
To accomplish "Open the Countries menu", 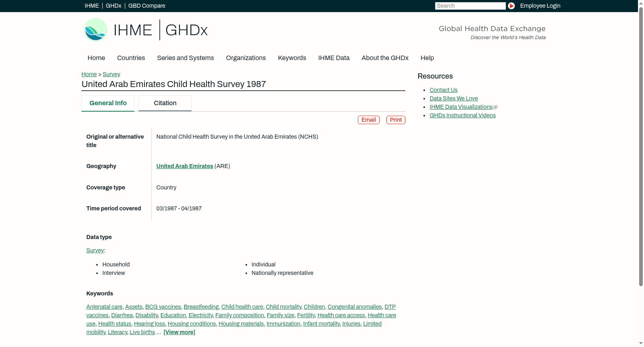I will coord(131,58).
